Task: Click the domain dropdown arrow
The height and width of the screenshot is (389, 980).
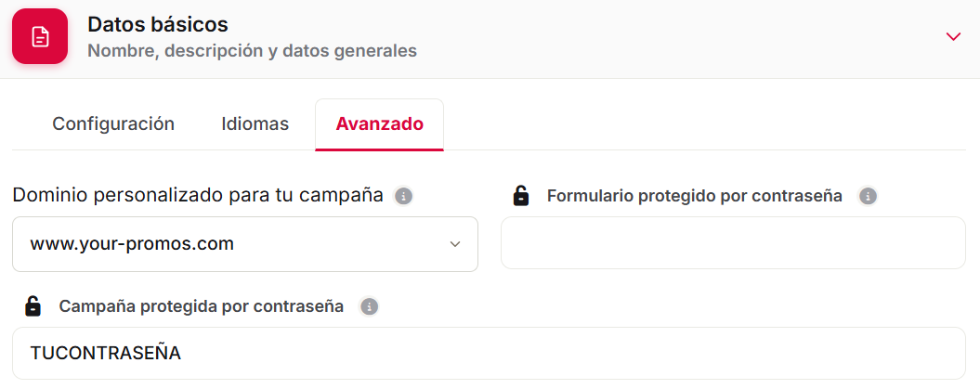Action: 455,244
